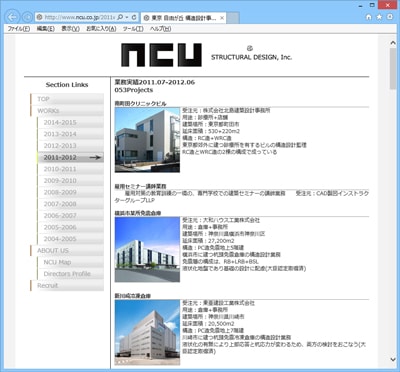This screenshot has width=400, height=372.
Task: Open the ABOUT US section link
Action: 67,251
